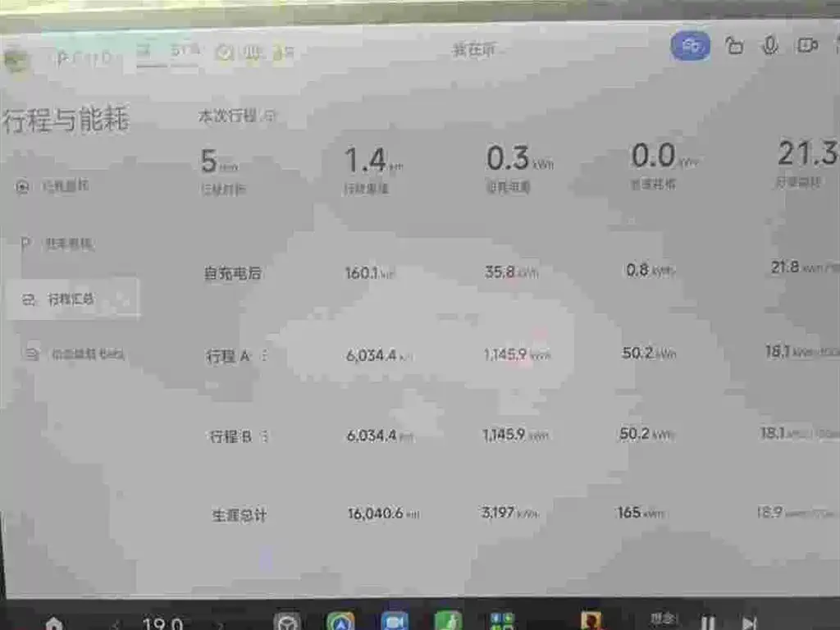Launch the navigation map app
This screenshot has height=630, width=840.
tap(340, 622)
